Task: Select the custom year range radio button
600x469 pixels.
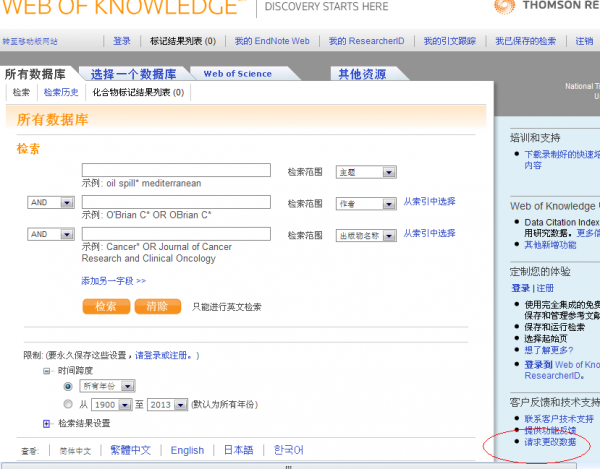Action: (68, 404)
